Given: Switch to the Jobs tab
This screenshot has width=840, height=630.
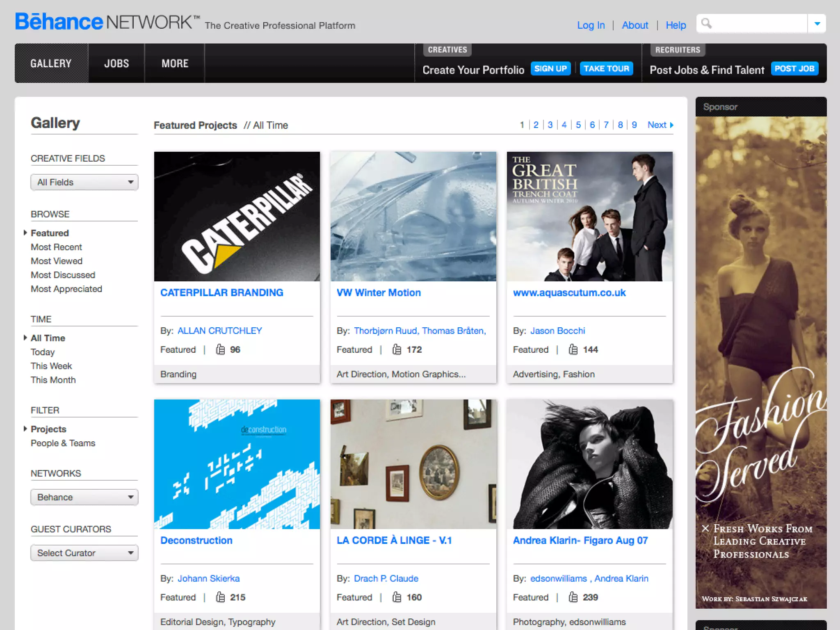Looking at the screenshot, I should 116,64.
